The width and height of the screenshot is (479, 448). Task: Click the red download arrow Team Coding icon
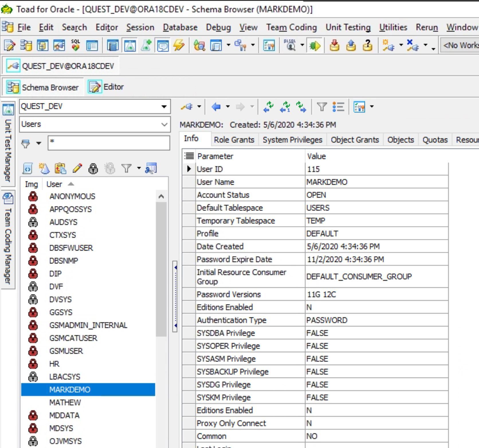[334, 46]
